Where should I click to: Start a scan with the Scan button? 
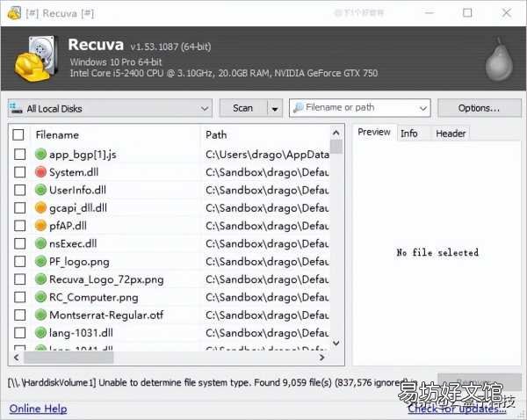pyautogui.click(x=243, y=108)
